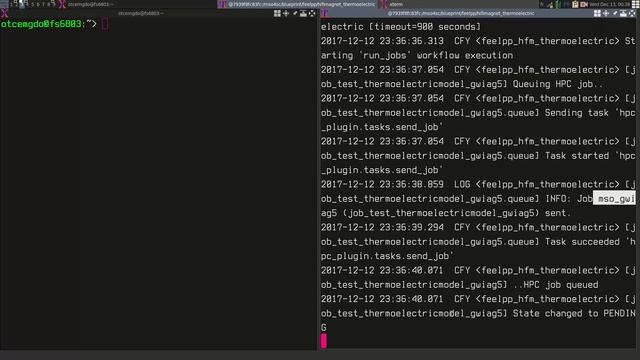Click the crosshair move icon in left terminal titlebar
The width and height of the screenshot is (640, 360).
(286, 13)
